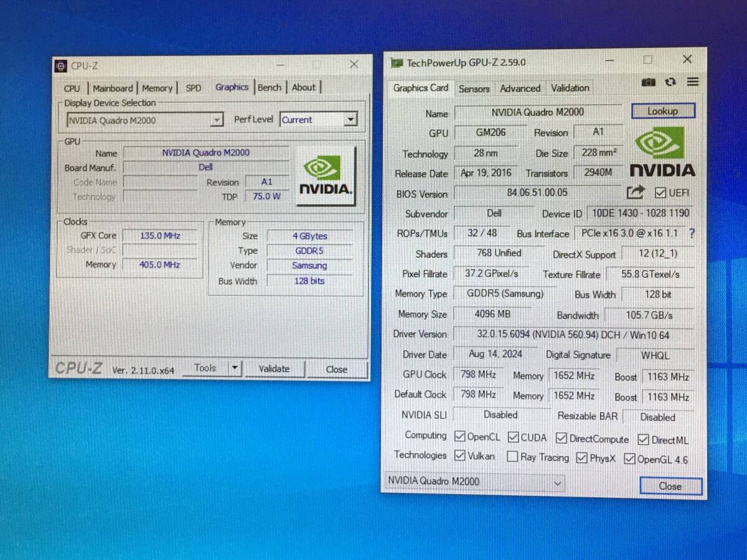747x560 pixels.
Task: Switch to the SPD tab
Action: (194, 88)
